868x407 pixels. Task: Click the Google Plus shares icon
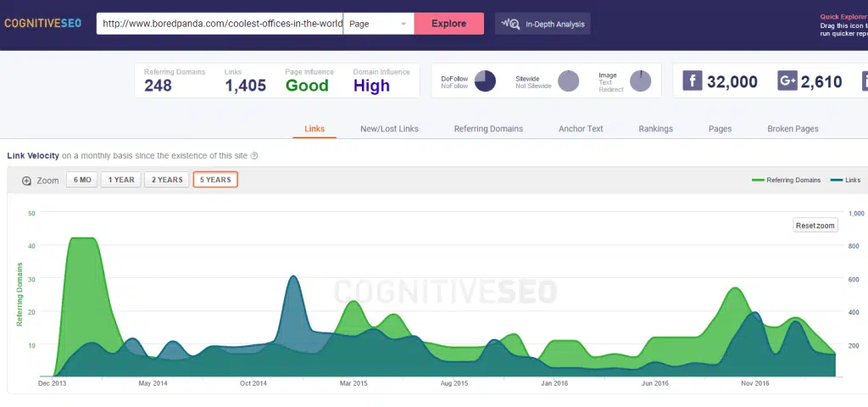pyautogui.click(x=787, y=81)
